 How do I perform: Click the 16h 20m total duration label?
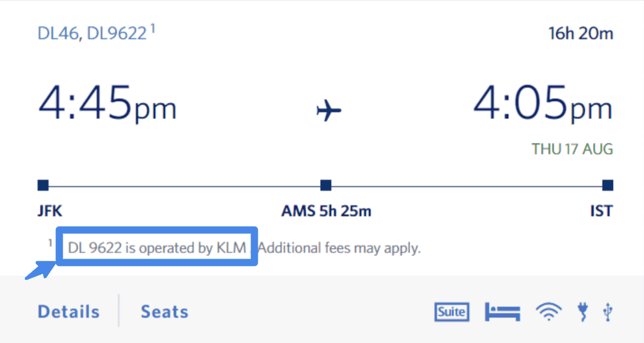(x=580, y=33)
